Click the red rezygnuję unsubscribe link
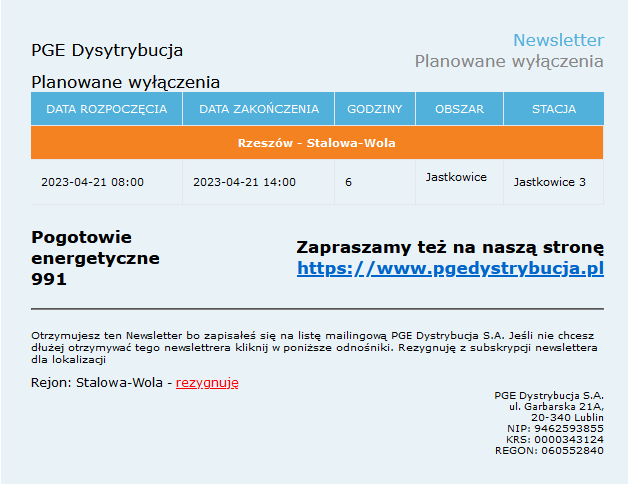 pyautogui.click(x=207, y=383)
